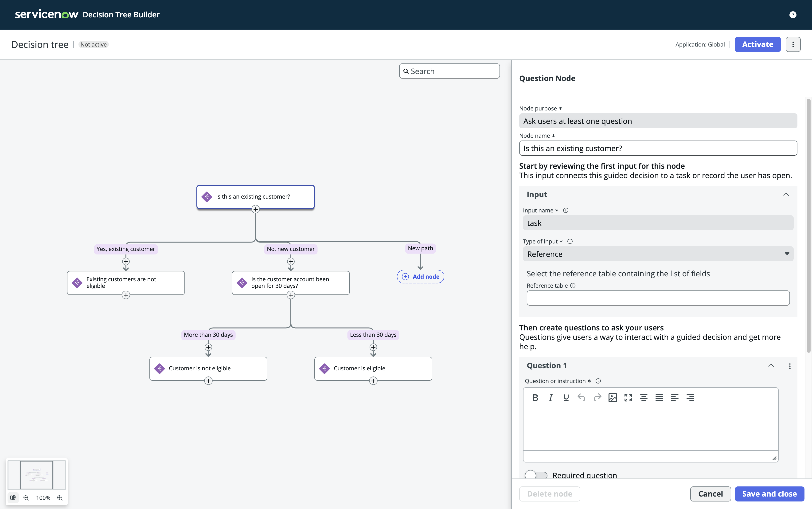The width and height of the screenshot is (812, 509).
Task: Click Question or instruction info icon
Action: [x=598, y=381]
